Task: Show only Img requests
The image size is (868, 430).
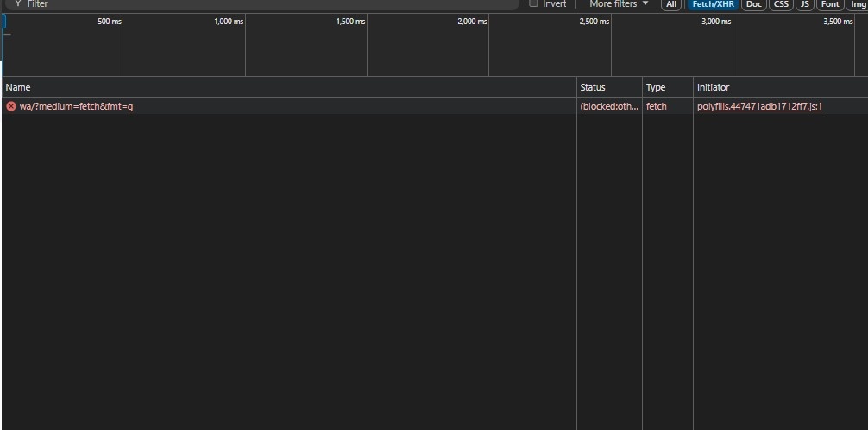Action: [x=858, y=4]
